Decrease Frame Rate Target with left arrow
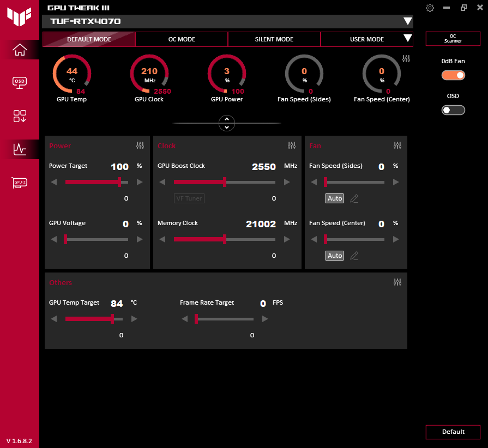 (x=185, y=319)
